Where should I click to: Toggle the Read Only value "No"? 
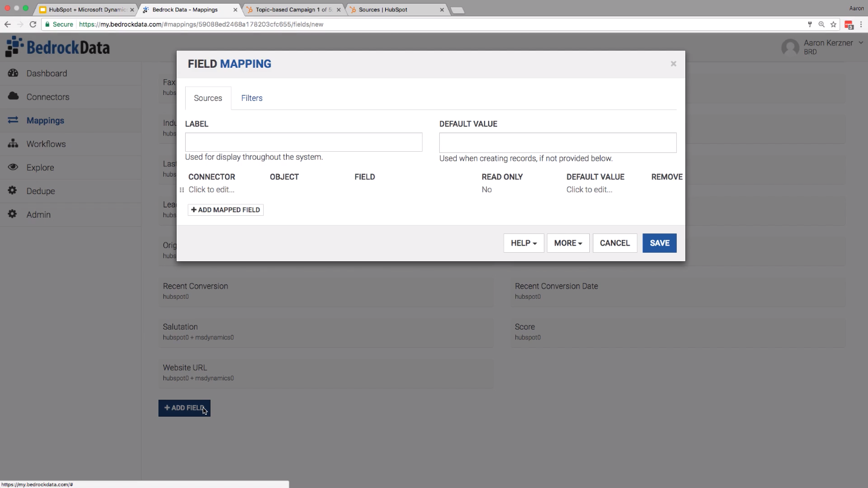[x=487, y=190]
